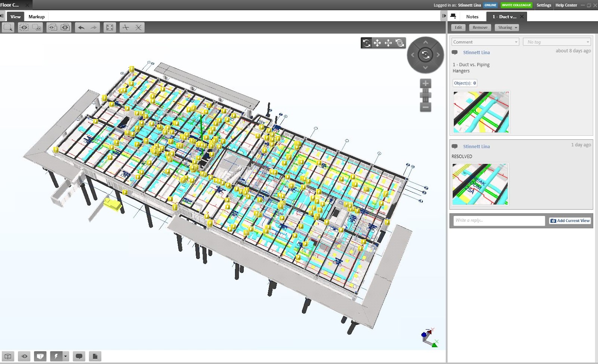Collapse the right Notes panel
Image resolution: width=598 pixels, height=364 pixels.
[444, 16]
